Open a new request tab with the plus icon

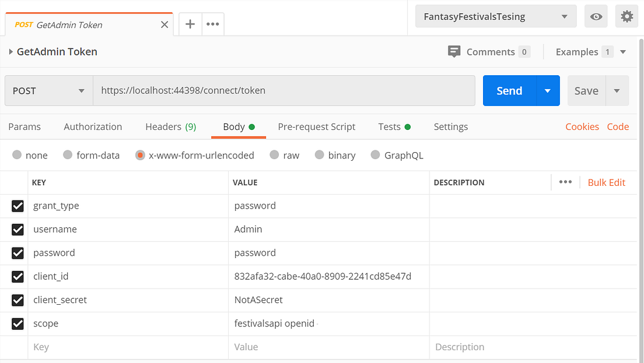coord(190,24)
